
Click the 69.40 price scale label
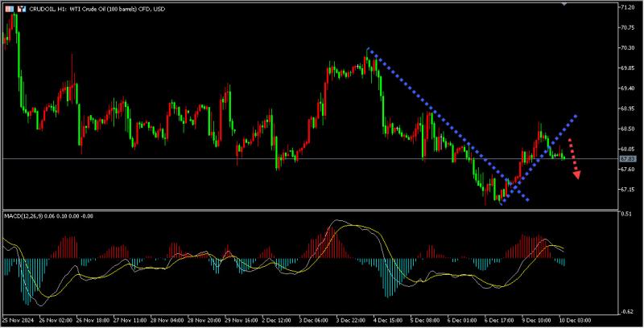pyautogui.click(x=628, y=88)
